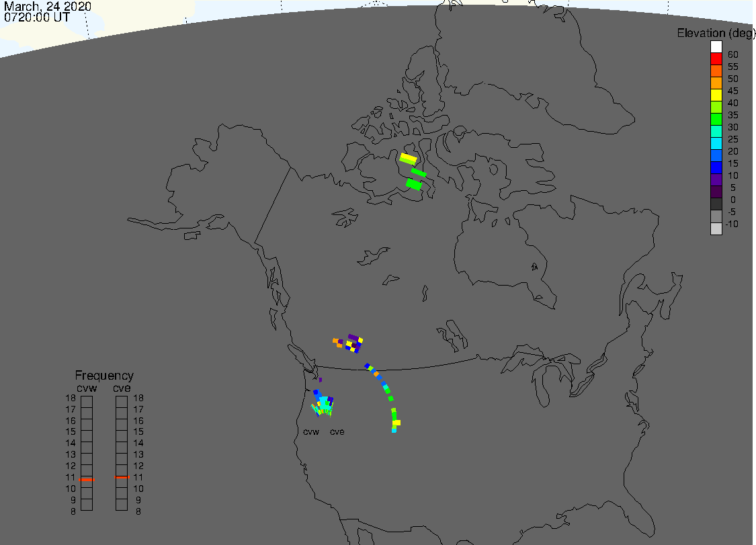Click '11' on the cve frequency scale
The image size is (756, 545).
[x=138, y=477]
